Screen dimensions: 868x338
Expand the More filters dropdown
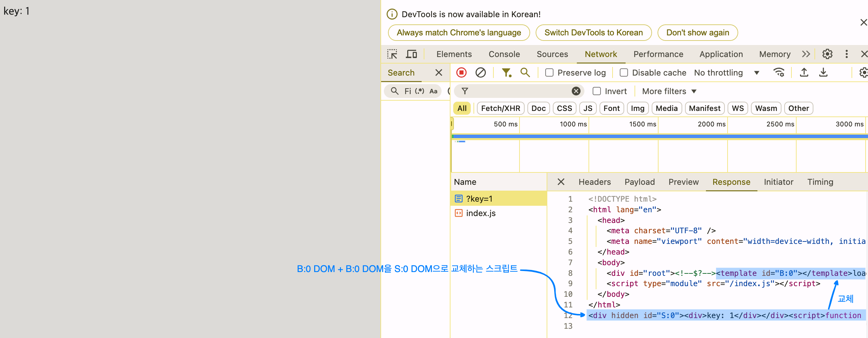(x=669, y=91)
